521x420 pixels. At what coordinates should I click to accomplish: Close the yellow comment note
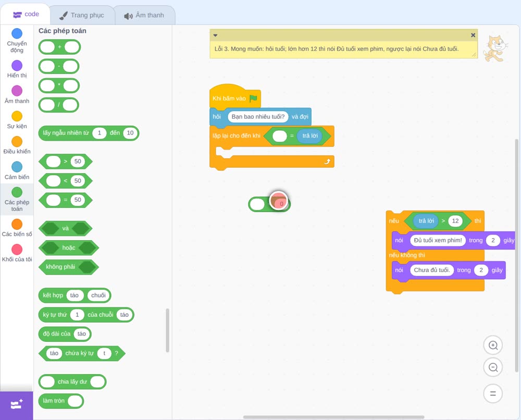point(473,35)
